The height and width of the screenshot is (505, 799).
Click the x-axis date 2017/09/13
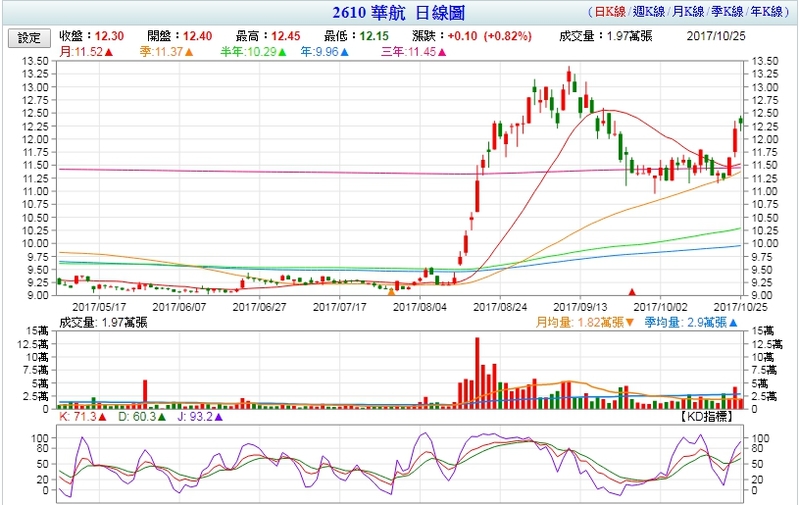pos(580,307)
